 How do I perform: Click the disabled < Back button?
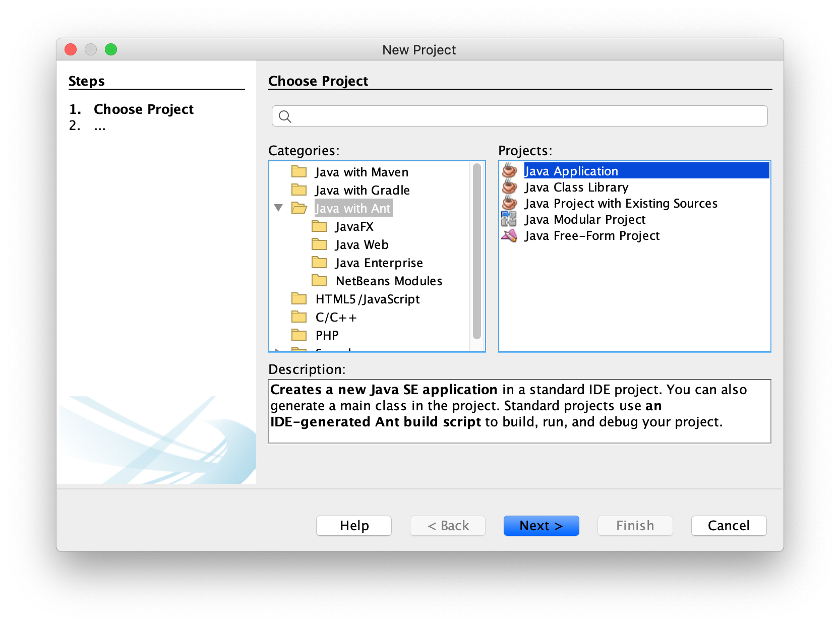(x=448, y=526)
